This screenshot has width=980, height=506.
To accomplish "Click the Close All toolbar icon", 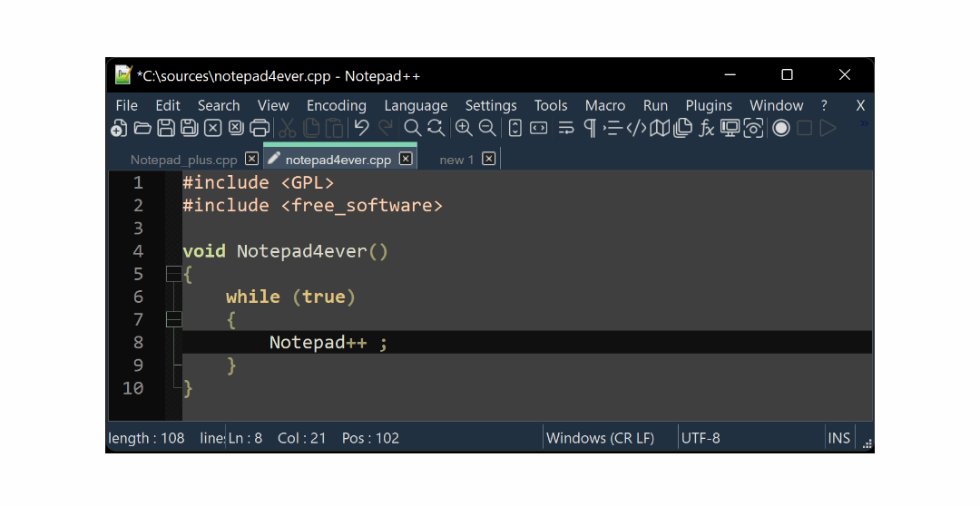I will coord(236,128).
